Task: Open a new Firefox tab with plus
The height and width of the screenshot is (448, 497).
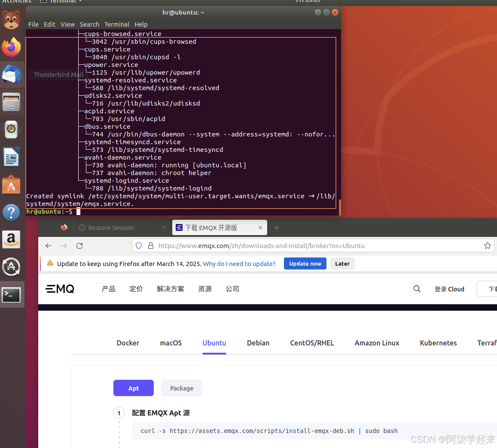Action: tap(276, 227)
